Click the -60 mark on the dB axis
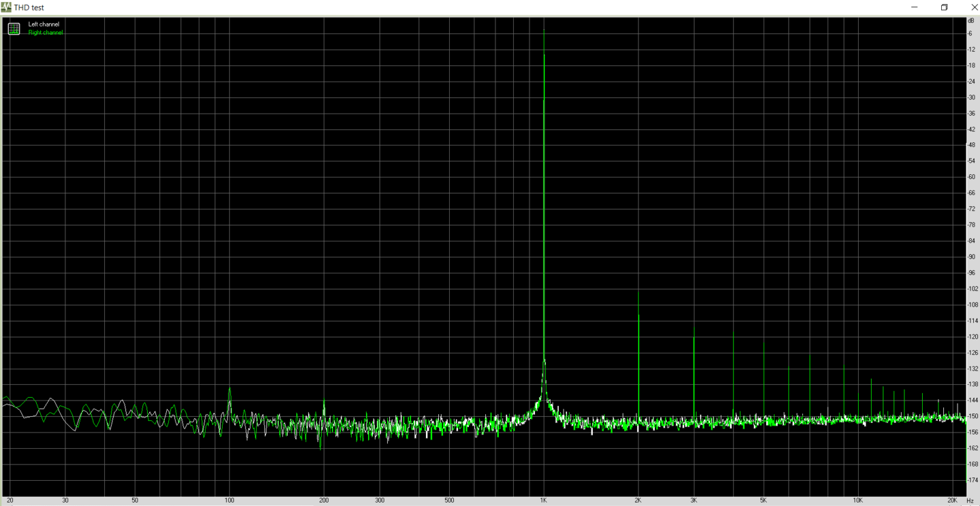The image size is (980, 506). 971,177
